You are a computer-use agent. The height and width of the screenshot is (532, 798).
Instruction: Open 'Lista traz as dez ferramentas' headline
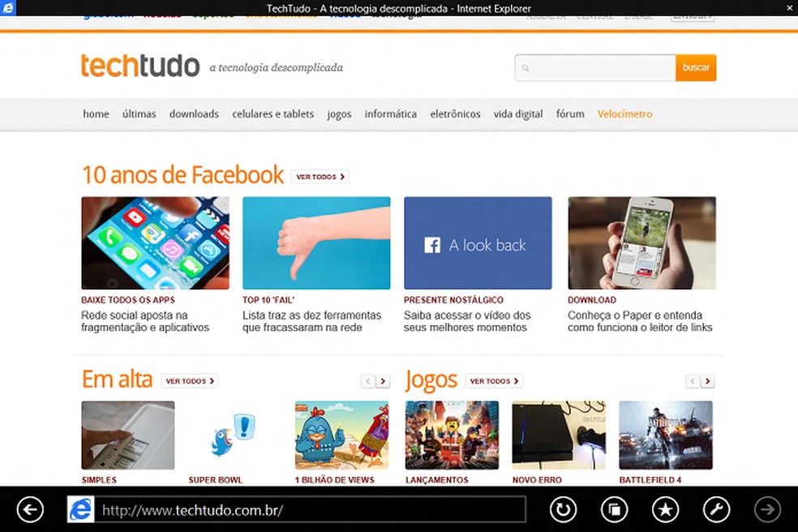pos(311,321)
